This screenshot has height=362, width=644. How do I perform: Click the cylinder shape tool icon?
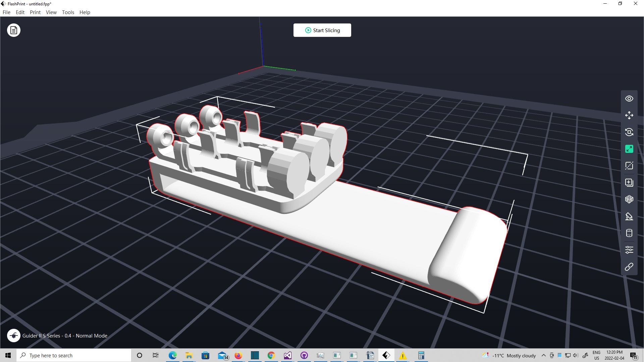629,233
